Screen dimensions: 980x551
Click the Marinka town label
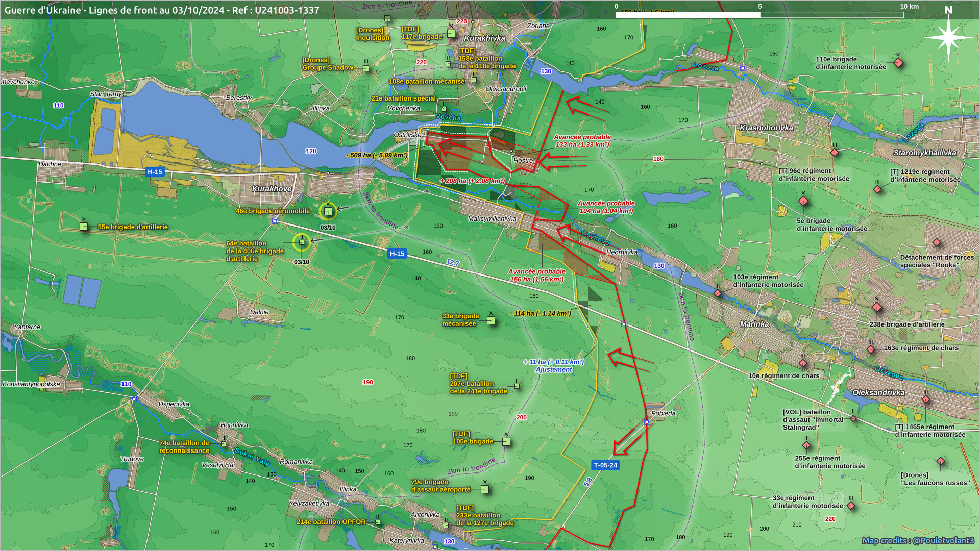click(754, 324)
